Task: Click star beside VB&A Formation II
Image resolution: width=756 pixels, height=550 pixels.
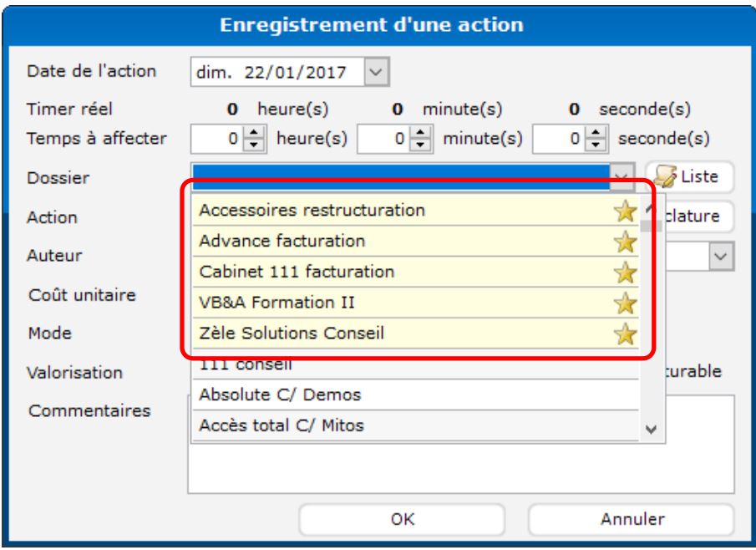Action: 625,303
